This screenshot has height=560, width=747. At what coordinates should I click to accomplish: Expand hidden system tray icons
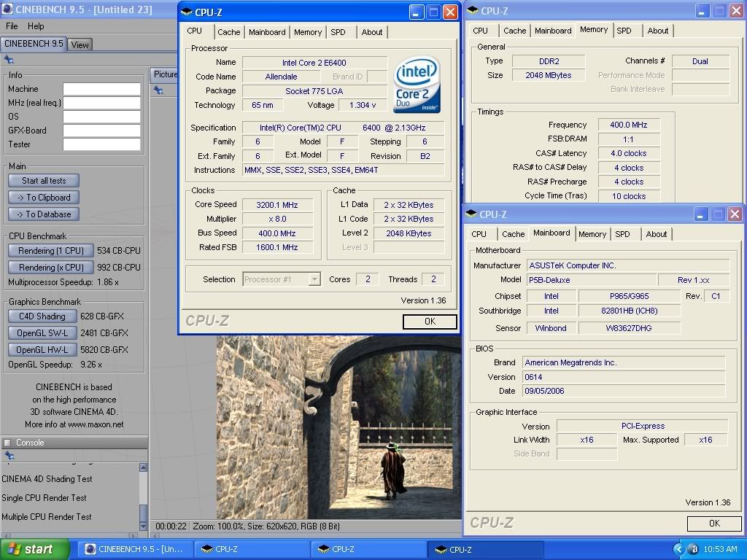[679, 549]
